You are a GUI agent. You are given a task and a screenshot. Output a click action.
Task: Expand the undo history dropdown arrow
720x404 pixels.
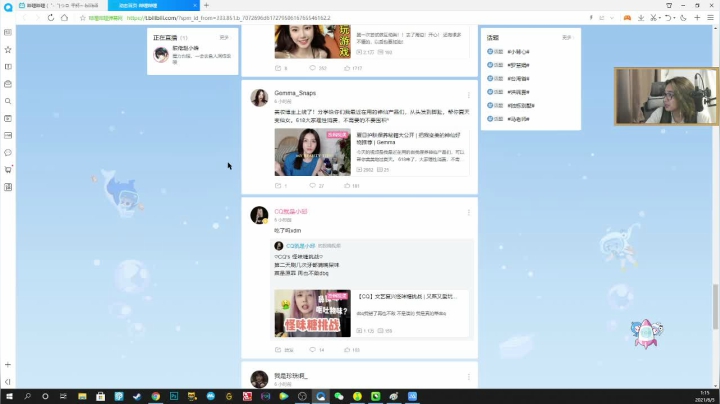674,18
